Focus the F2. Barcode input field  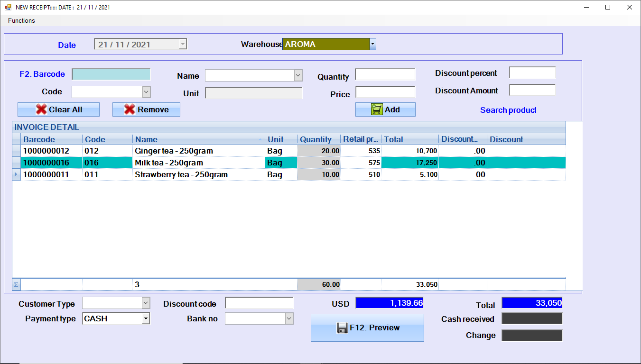[111, 74]
